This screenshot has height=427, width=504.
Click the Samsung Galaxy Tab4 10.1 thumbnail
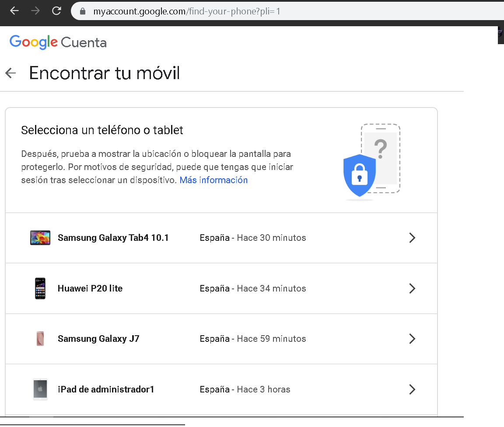[40, 238]
